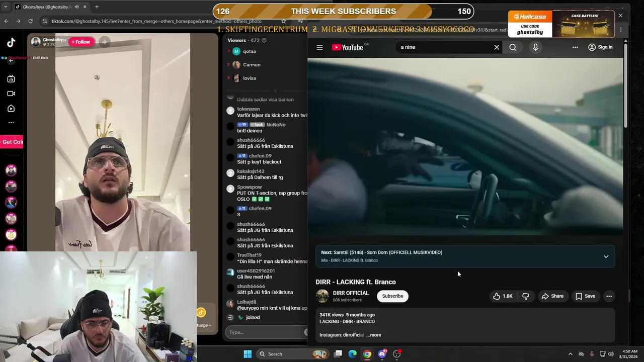The image size is (644, 362).
Task: Go back in Chrome browser
Action: 7,21
